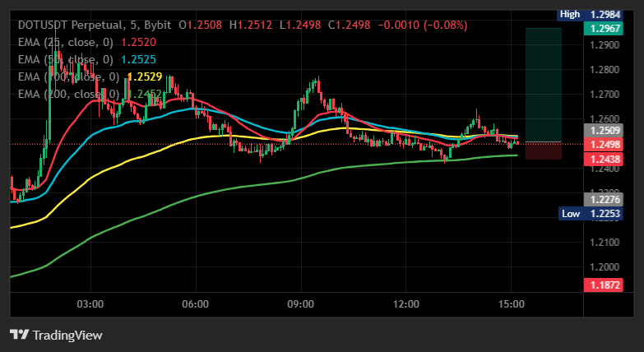The width and height of the screenshot is (644, 352).
Task: Click the 03:00 time axis label
Action: point(90,304)
